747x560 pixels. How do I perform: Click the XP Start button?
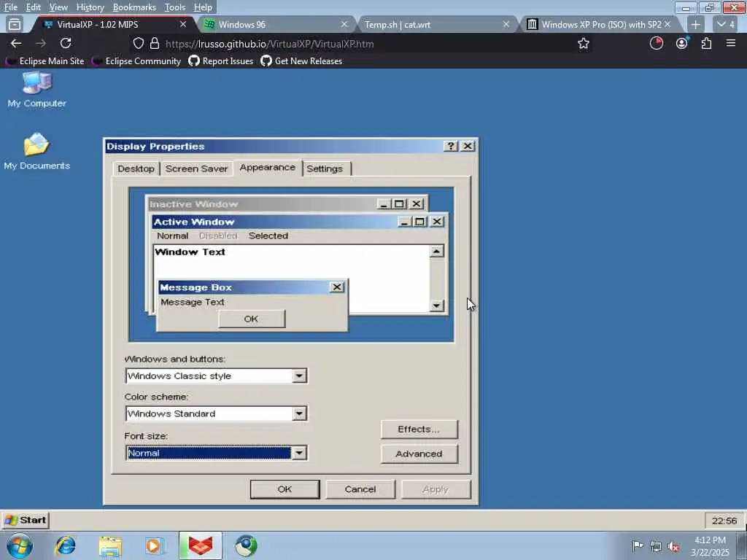[26, 520]
